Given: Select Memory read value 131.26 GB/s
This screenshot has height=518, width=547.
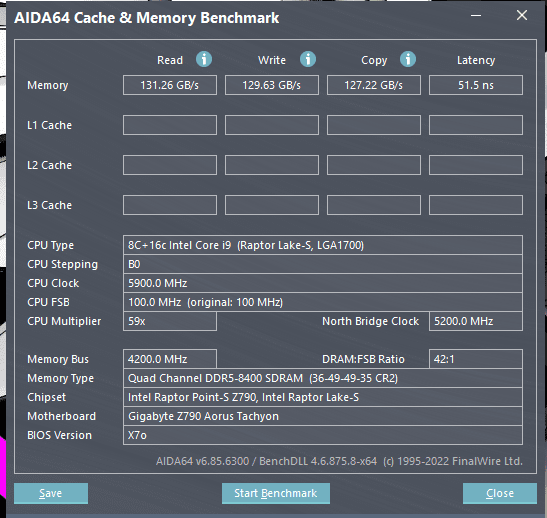Looking at the screenshot, I should click(170, 85).
